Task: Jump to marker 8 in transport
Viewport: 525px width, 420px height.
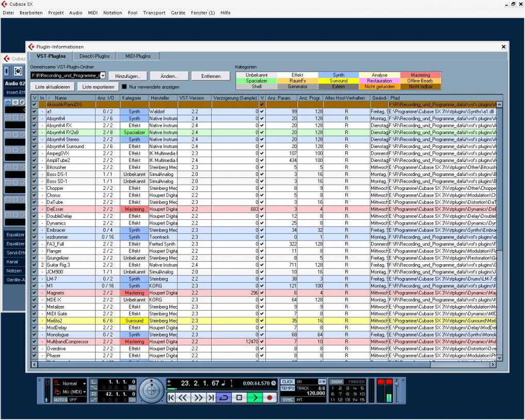Action: (347, 394)
